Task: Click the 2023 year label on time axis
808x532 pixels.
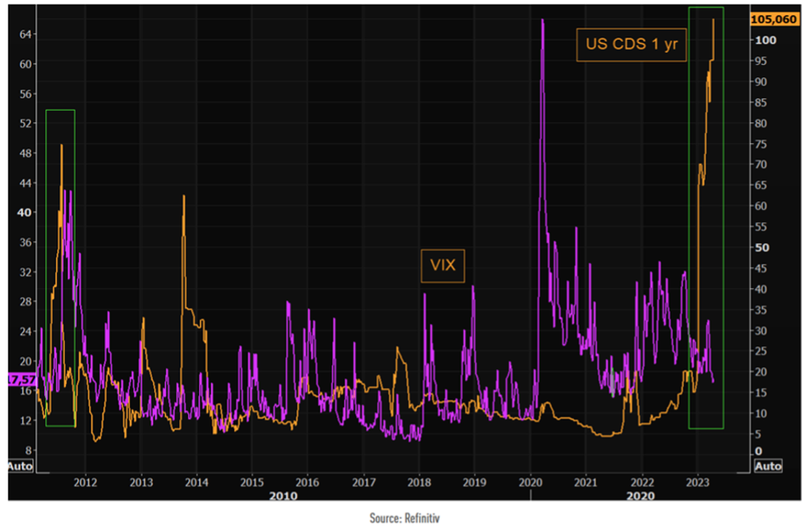Action: click(698, 481)
